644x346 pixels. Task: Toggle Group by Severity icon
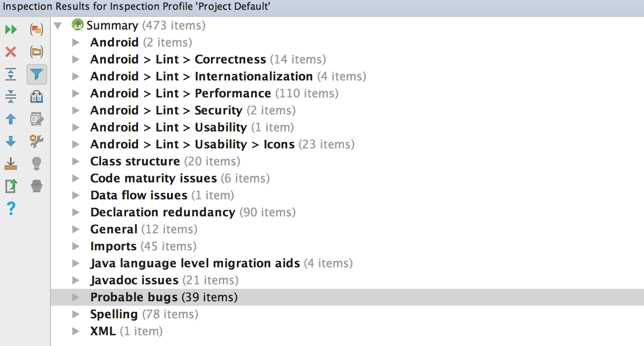click(37, 30)
